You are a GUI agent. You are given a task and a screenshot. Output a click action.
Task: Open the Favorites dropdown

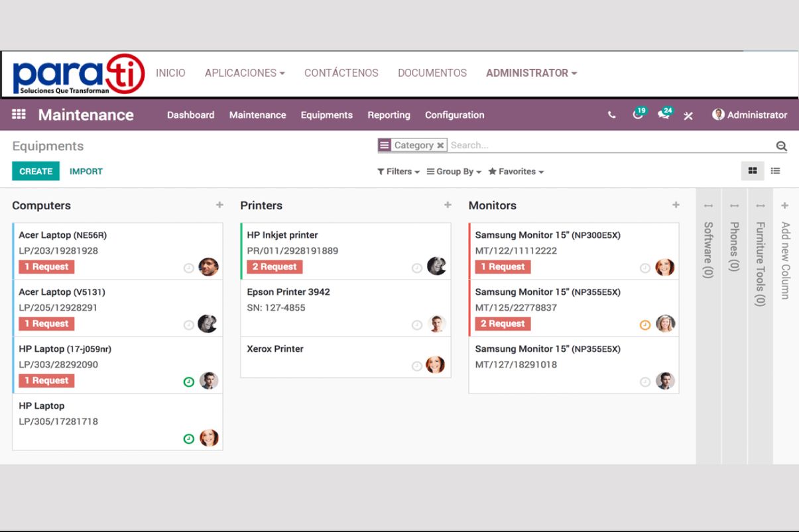[516, 172]
